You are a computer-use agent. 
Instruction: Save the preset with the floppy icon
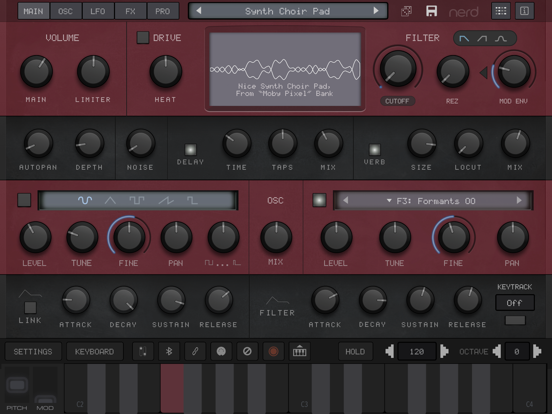click(x=431, y=11)
